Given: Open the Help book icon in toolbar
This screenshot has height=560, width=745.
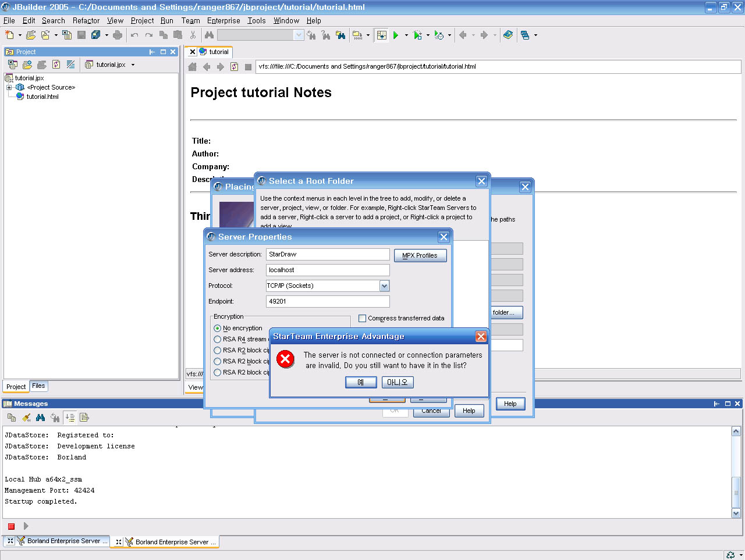Looking at the screenshot, I should point(508,35).
